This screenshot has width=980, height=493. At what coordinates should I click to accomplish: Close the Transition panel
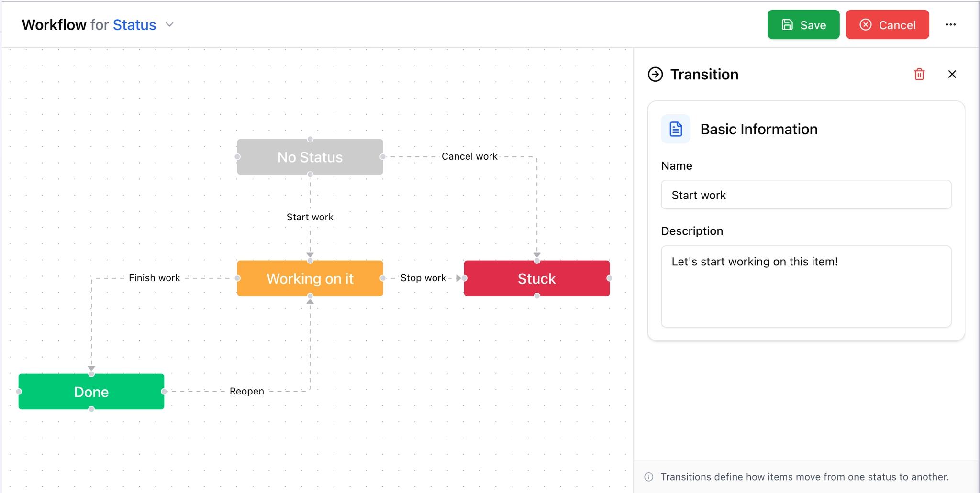(952, 74)
